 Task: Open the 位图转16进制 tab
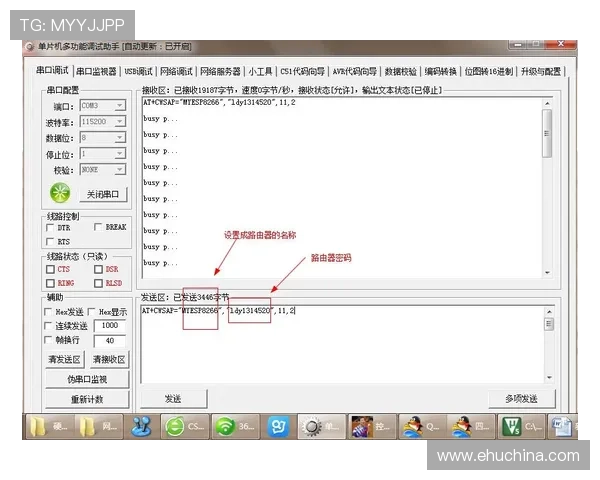click(x=489, y=71)
